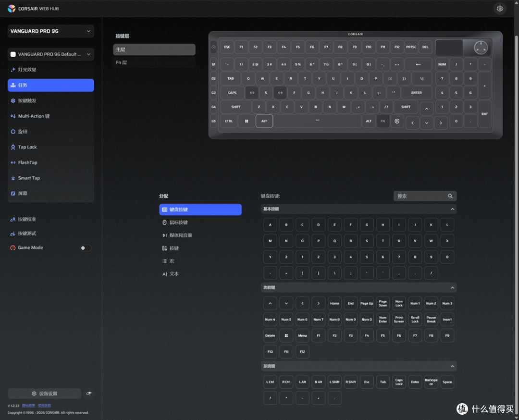Assign the left arrow key from 功能键 list
This screenshot has height=420, width=519.
(302, 304)
